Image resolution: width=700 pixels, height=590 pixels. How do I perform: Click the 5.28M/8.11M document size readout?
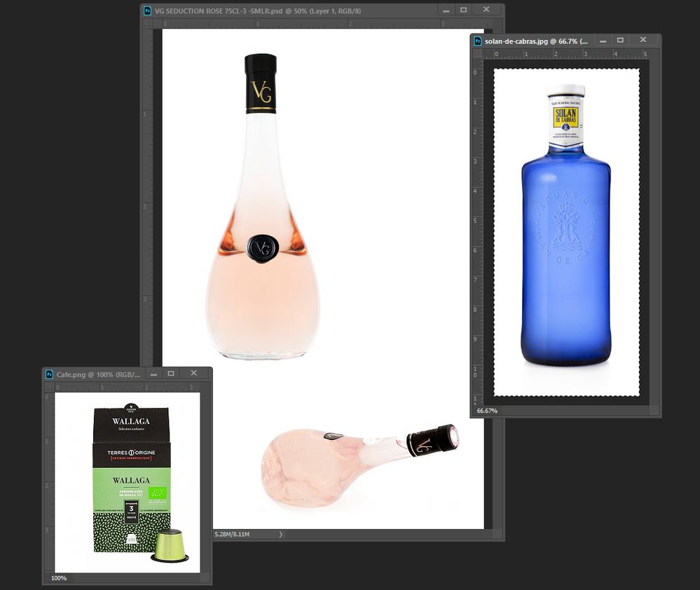232,535
